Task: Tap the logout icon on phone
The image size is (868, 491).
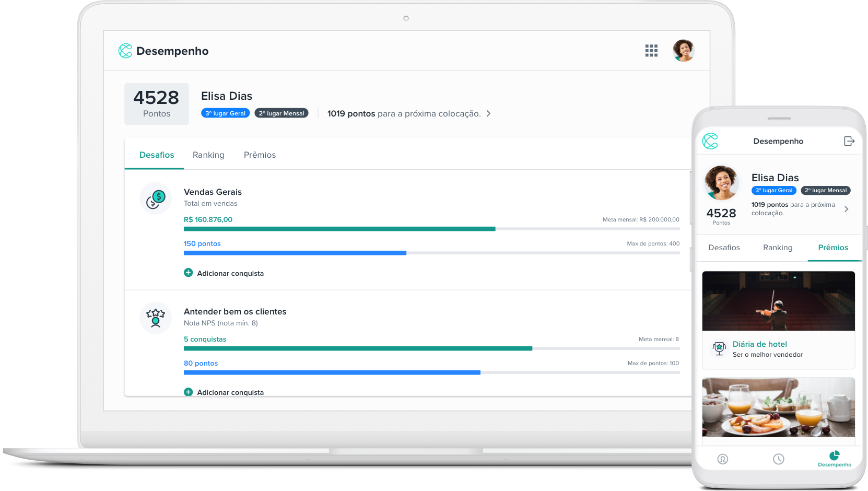Action: [849, 141]
